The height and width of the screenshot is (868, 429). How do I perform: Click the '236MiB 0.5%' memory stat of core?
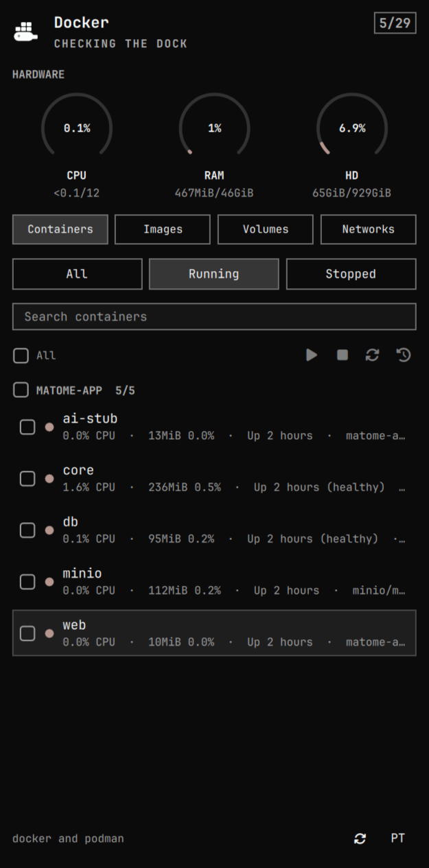pyautogui.click(x=185, y=487)
